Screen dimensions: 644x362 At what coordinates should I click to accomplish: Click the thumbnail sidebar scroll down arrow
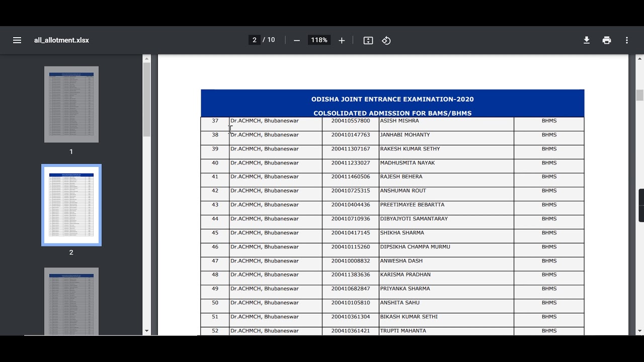[x=147, y=331]
